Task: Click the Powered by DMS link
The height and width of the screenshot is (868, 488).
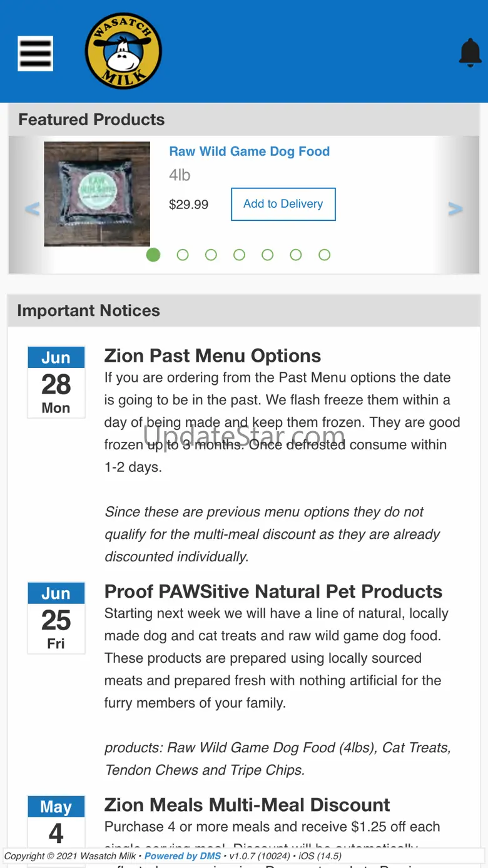Action: 183,856
